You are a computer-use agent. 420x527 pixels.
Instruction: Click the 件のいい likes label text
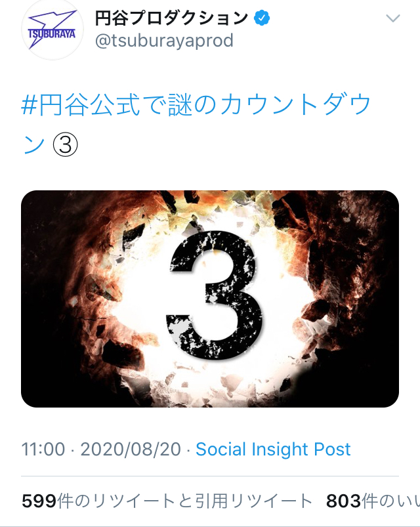(390, 501)
